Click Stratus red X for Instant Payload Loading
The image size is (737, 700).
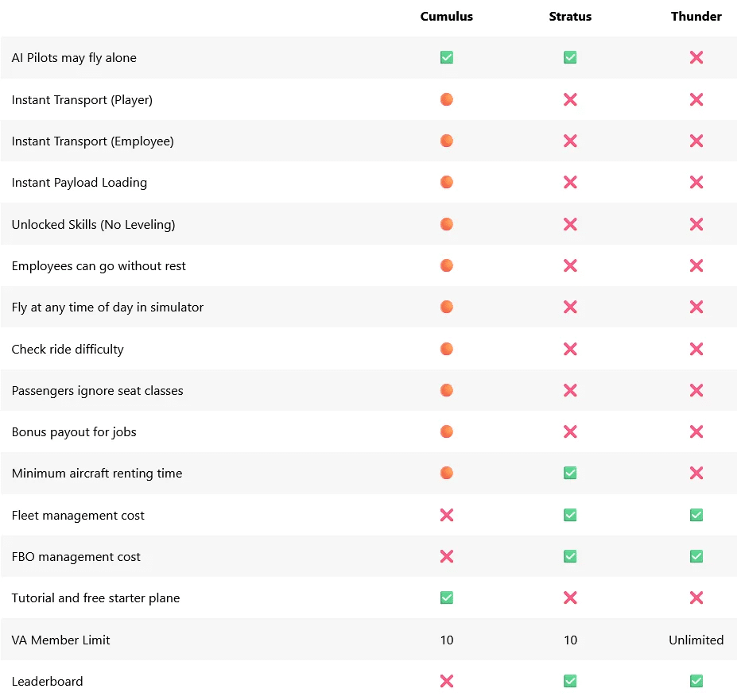pyautogui.click(x=570, y=183)
